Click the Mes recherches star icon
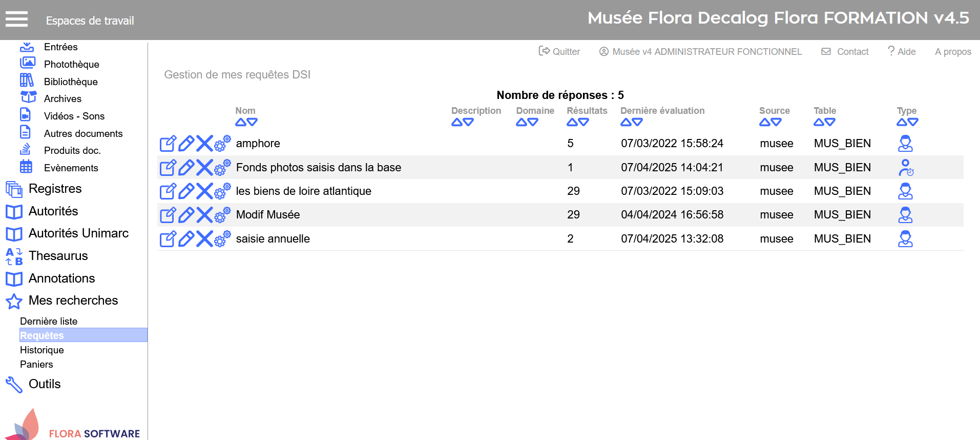The image size is (980, 440). pos(14,301)
